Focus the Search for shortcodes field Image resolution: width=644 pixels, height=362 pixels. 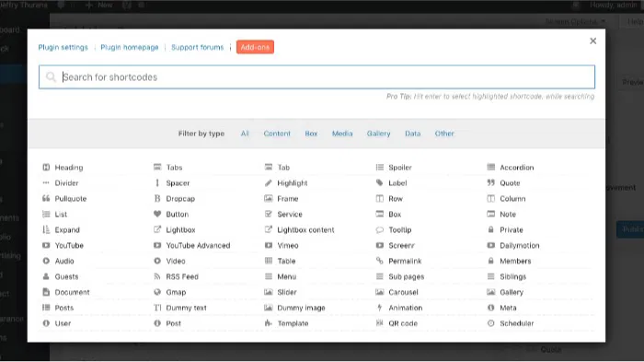[x=316, y=77]
